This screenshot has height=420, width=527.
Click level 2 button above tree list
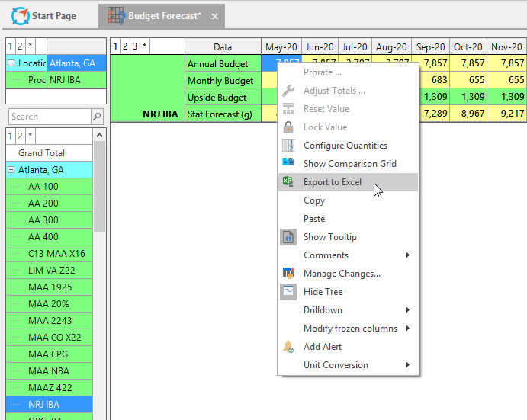click(20, 136)
